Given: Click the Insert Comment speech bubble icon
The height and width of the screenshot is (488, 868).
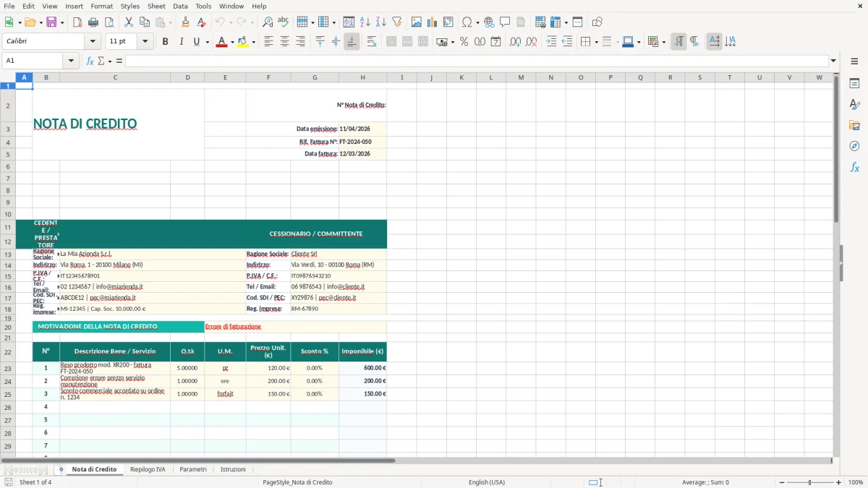Looking at the screenshot, I should pyautogui.click(x=505, y=22).
